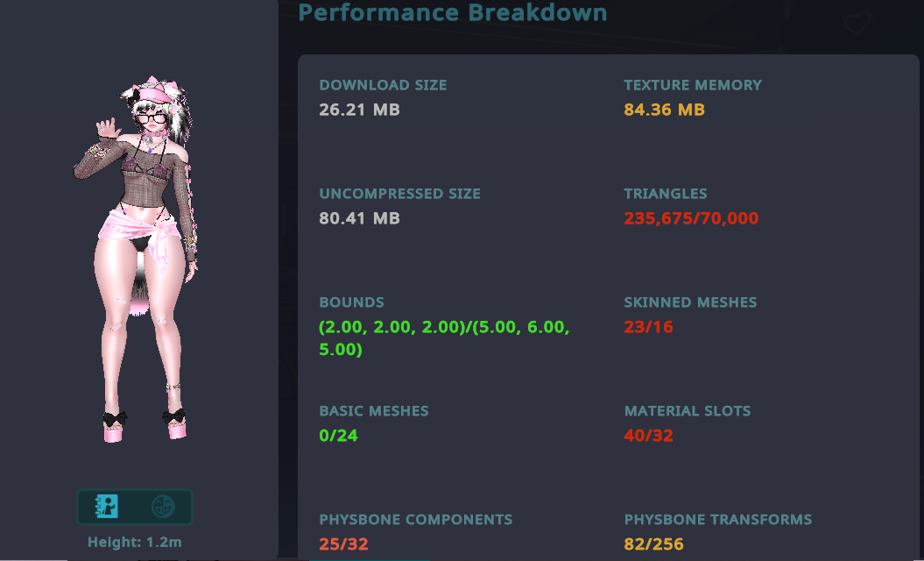The height and width of the screenshot is (561, 924).
Task: Click the Basic Meshes 0/24 value
Action: tap(338, 436)
